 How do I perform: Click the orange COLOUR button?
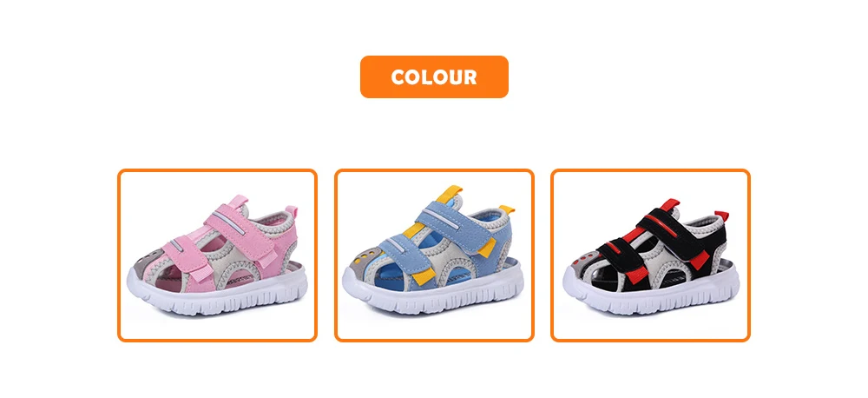[434, 77]
